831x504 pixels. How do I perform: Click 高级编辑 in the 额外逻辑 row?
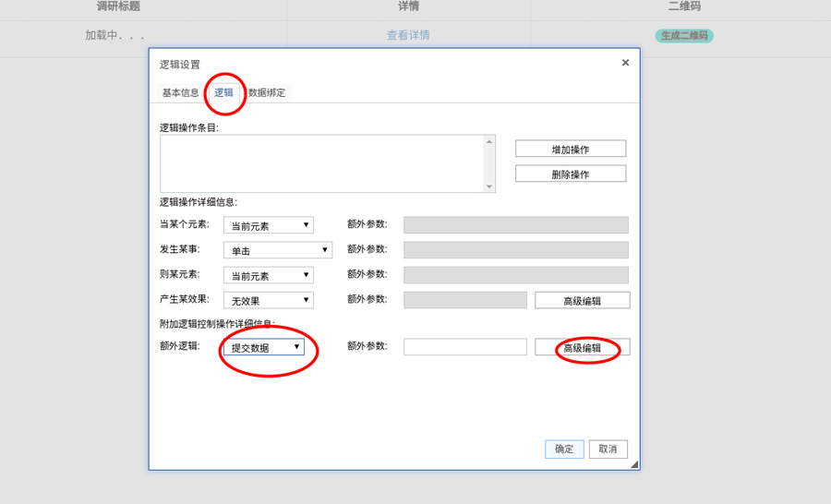tap(582, 347)
